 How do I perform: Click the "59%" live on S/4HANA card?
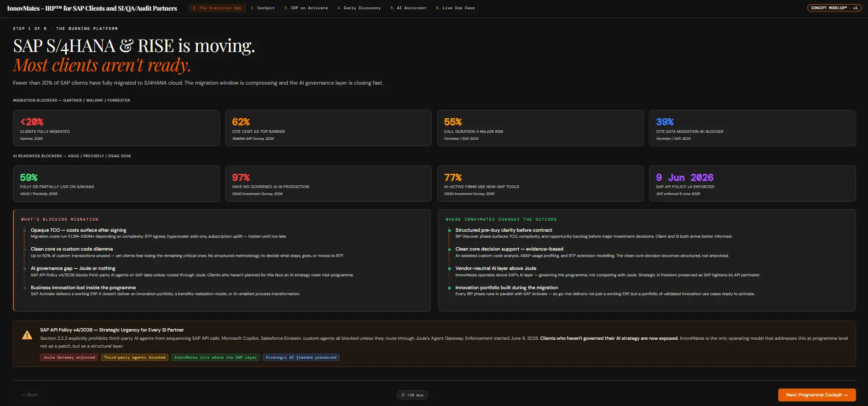point(116,183)
